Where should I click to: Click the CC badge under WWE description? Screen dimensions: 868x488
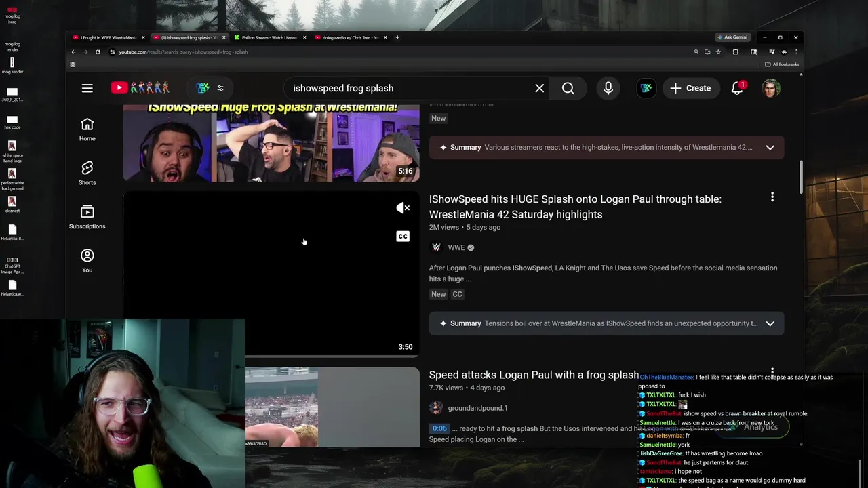click(457, 294)
